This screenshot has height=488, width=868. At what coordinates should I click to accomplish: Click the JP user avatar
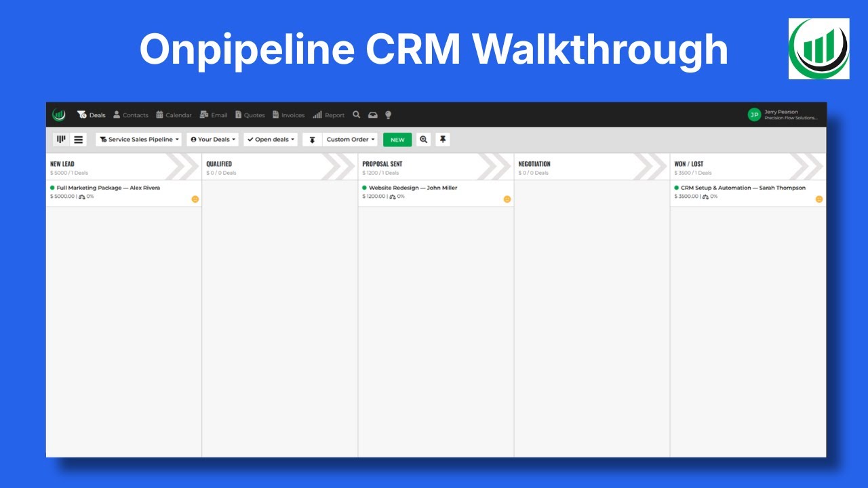coord(754,115)
